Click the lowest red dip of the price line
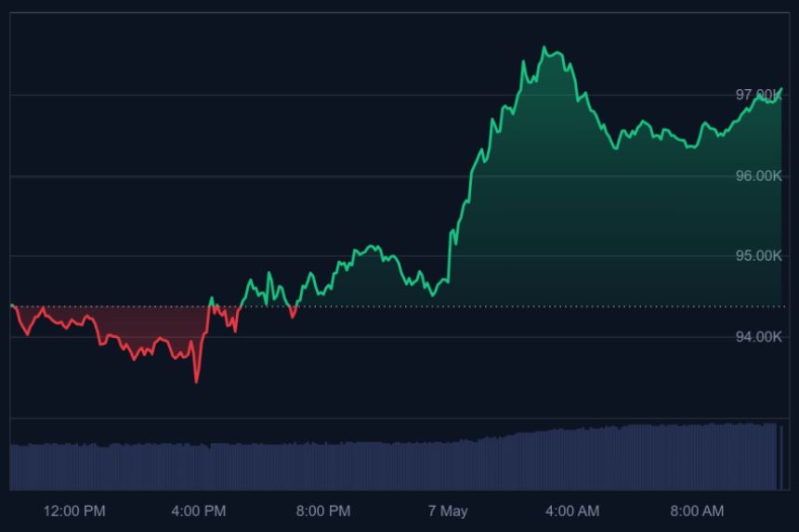This screenshot has width=799, height=532. coord(197,382)
